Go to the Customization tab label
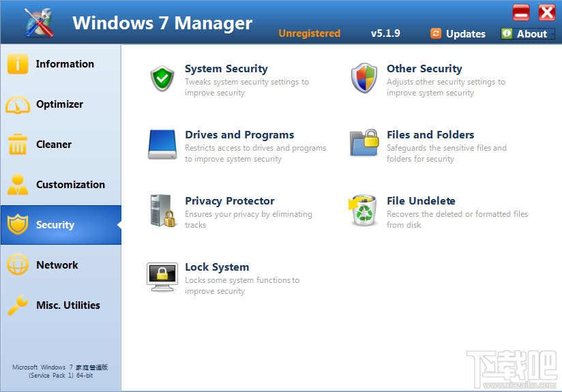The width and height of the screenshot is (562, 392). click(71, 185)
